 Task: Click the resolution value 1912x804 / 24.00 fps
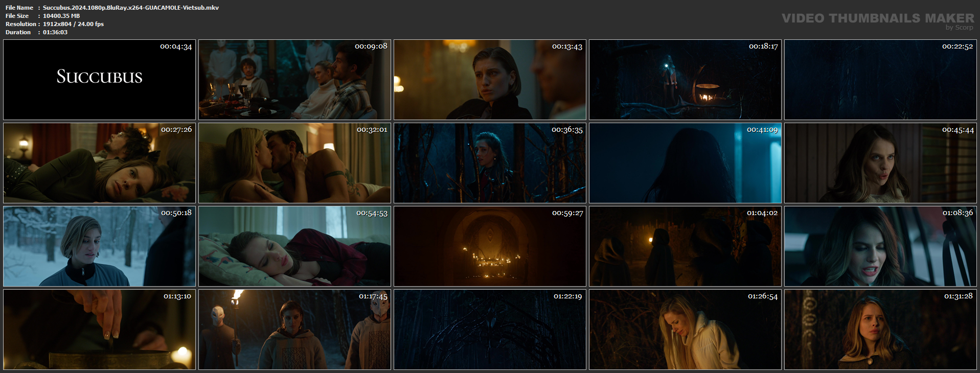click(x=73, y=24)
